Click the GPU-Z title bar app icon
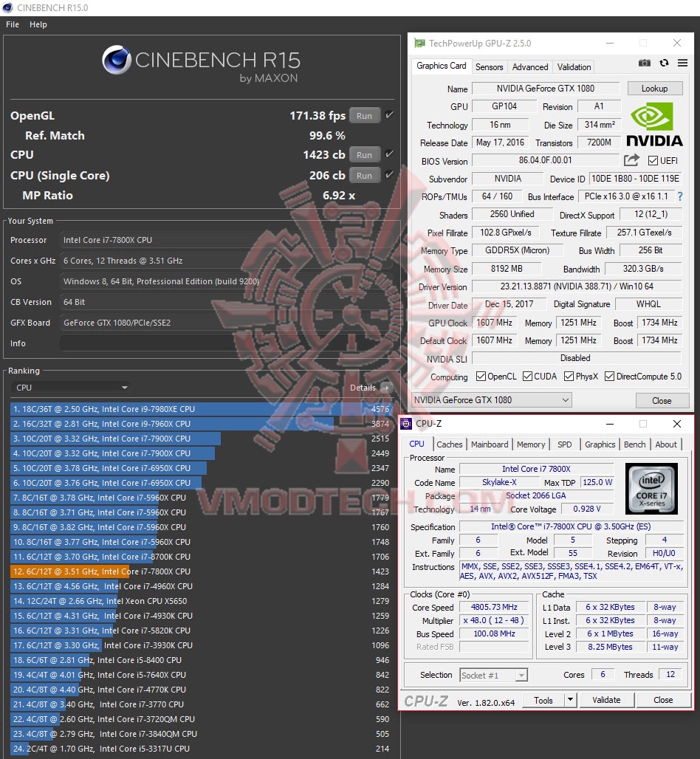Viewport: 700px width, 759px height. tap(419, 43)
